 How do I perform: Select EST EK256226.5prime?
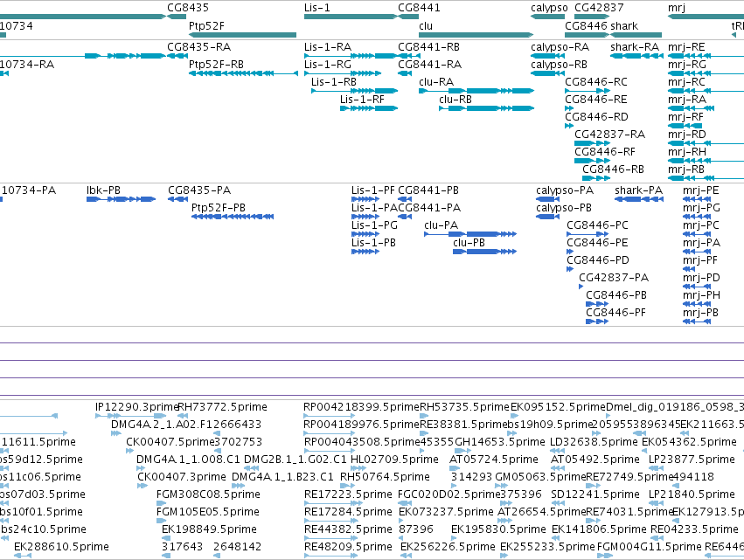(x=448, y=548)
